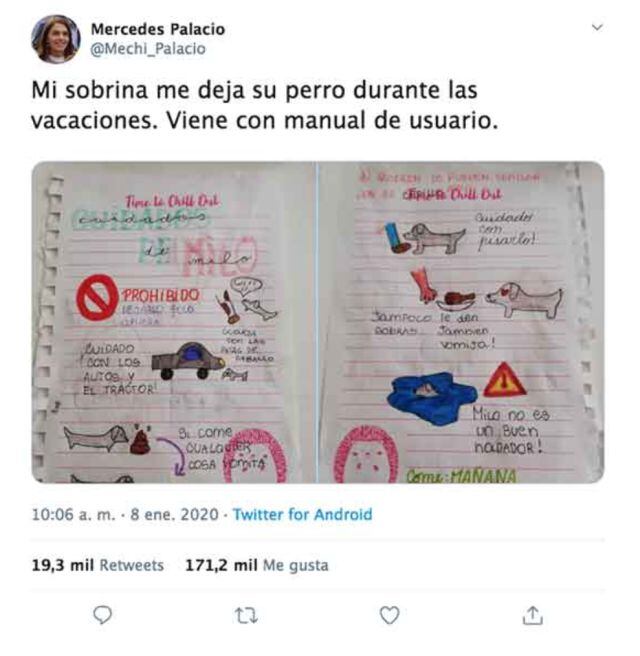
Task: Open Mercedes Palacio's profile picture
Action: [x=56, y=39]
